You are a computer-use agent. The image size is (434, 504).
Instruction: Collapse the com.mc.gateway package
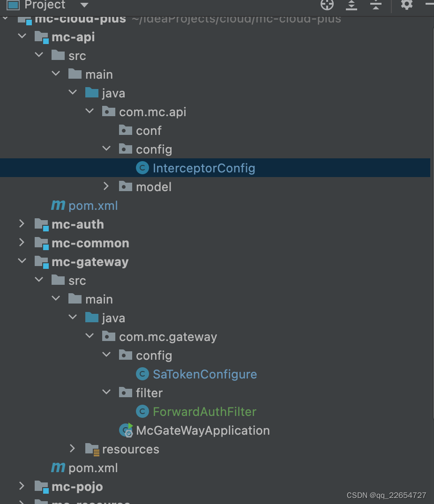coord(90,336)
